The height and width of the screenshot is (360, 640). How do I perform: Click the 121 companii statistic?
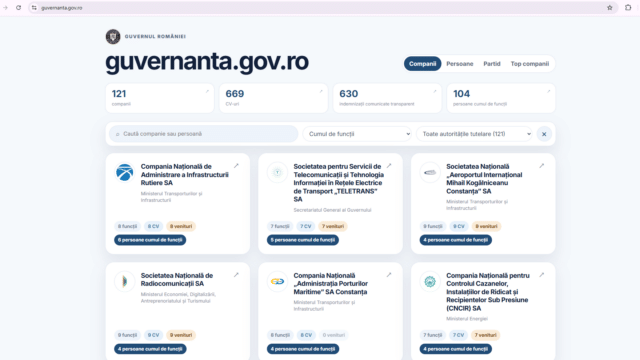coord(160,98)
